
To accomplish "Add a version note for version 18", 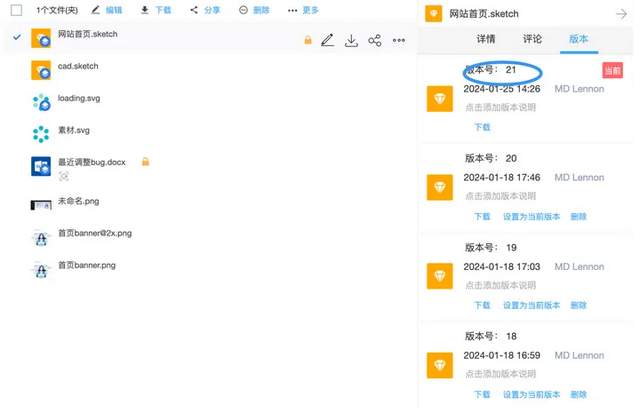I will pos(500,374).
